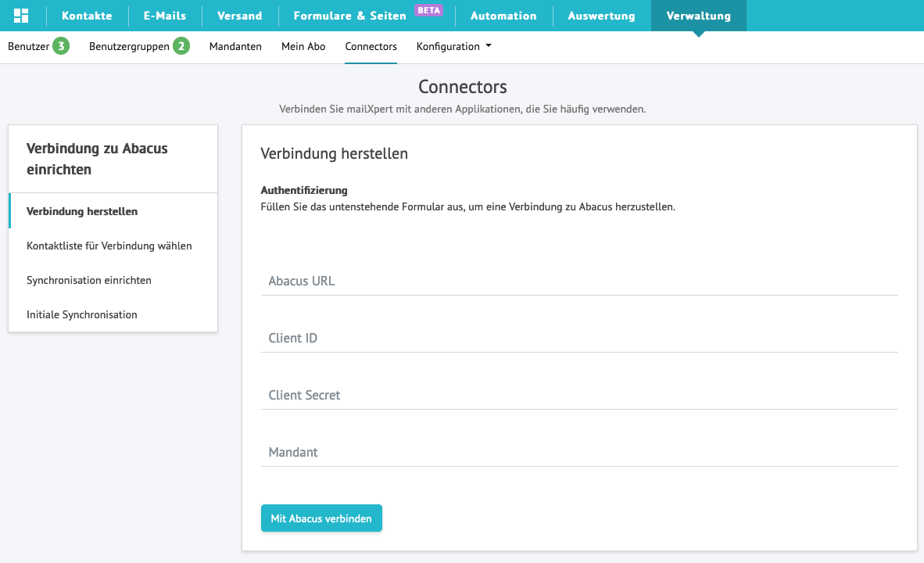Click the Mit Abacus verbinden button

(x=321, y=518)
